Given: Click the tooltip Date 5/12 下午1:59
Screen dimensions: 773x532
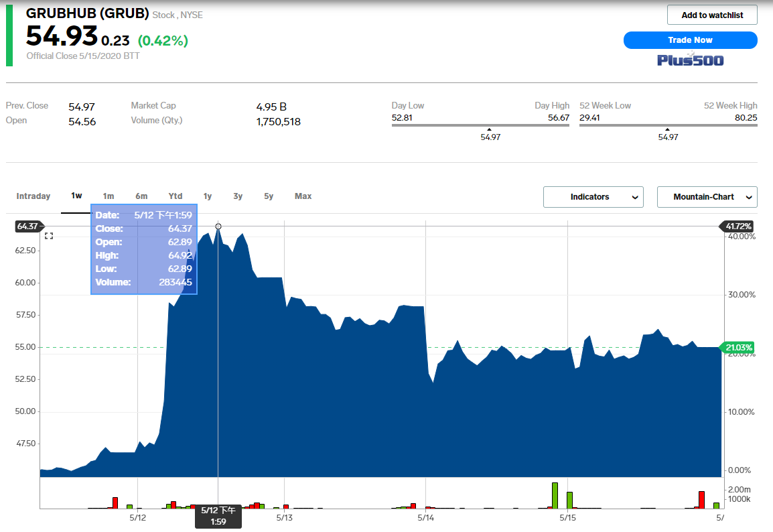Looking at the screenshot, I should click(x=163, y=216).
